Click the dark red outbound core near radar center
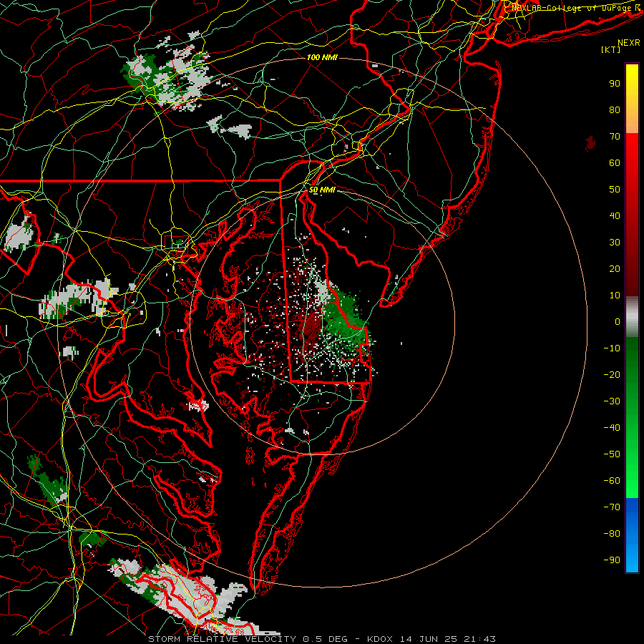 point(312,326)
